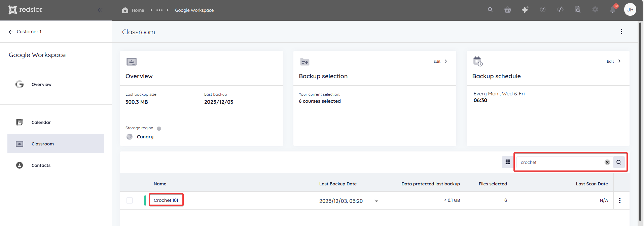Click the Redstor logo
Image resolution: width=644 pixels, height=226 pixels.
[x=26, y=10]
